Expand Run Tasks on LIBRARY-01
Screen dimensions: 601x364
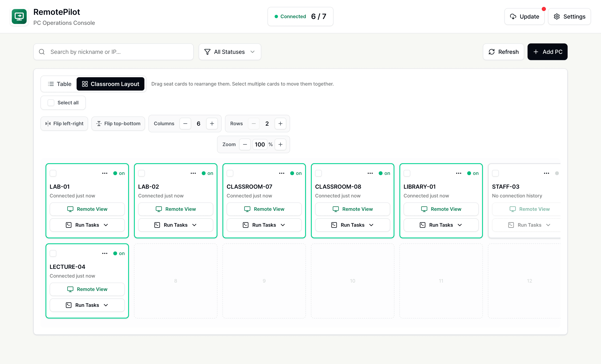[x=441, y=225]
